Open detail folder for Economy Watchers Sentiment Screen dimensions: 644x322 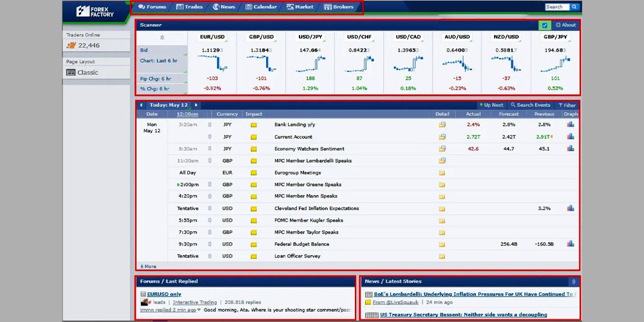click(442, 149)
